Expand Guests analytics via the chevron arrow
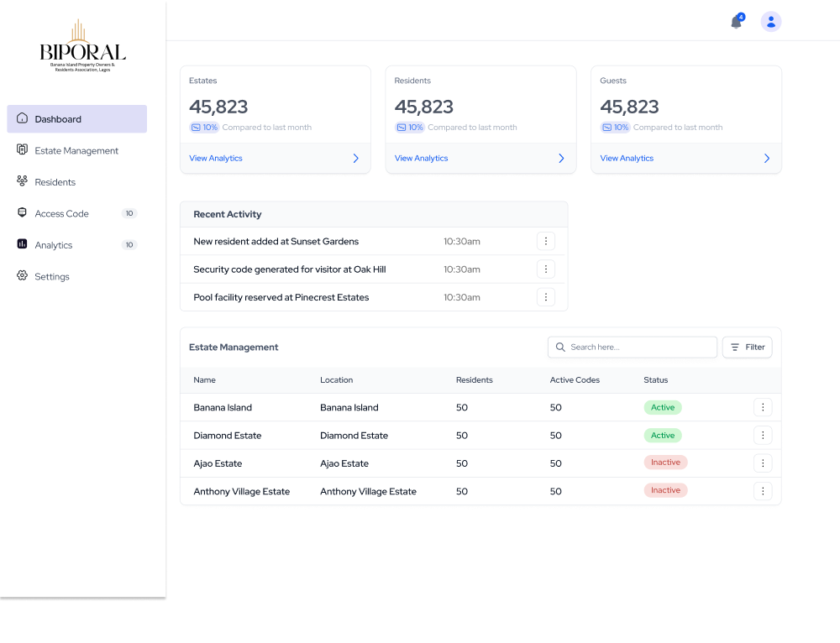Screen dimensions: 840x643 click(x=767, y=159)
